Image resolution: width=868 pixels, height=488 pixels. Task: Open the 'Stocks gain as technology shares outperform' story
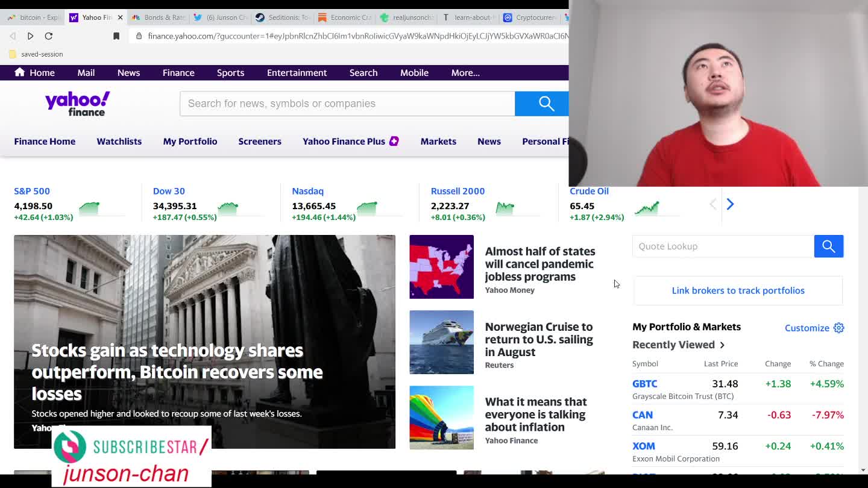[x=177, y=372]
